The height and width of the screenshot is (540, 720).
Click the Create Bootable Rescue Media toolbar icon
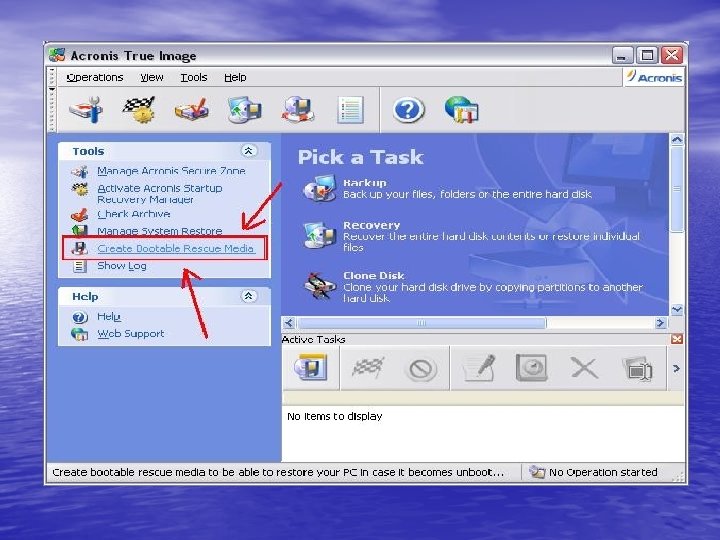coord(298,109)
